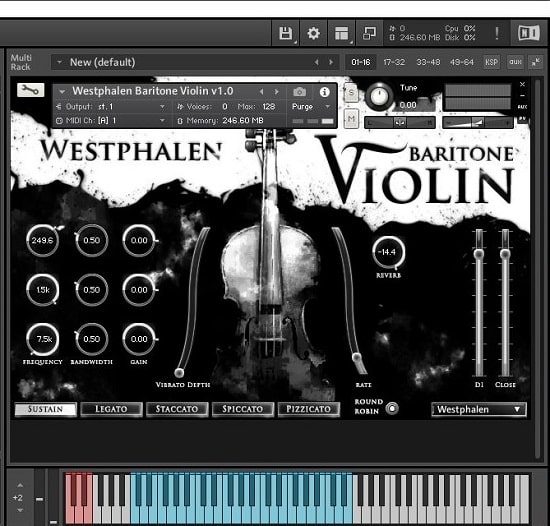Viewport: 550px width, 526px height.
Task: Click the Vibrato Depth slider handle
Action: (x=179, y=372)
